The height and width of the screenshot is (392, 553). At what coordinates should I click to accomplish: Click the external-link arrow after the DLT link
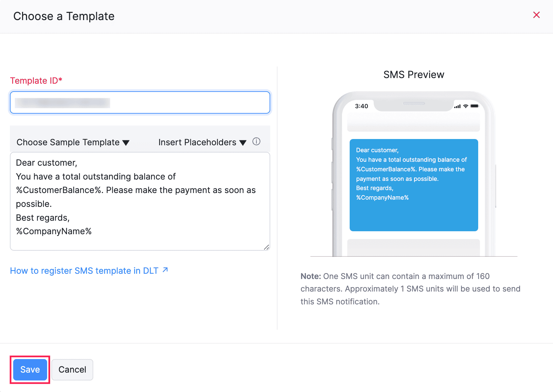pos(165,270)
